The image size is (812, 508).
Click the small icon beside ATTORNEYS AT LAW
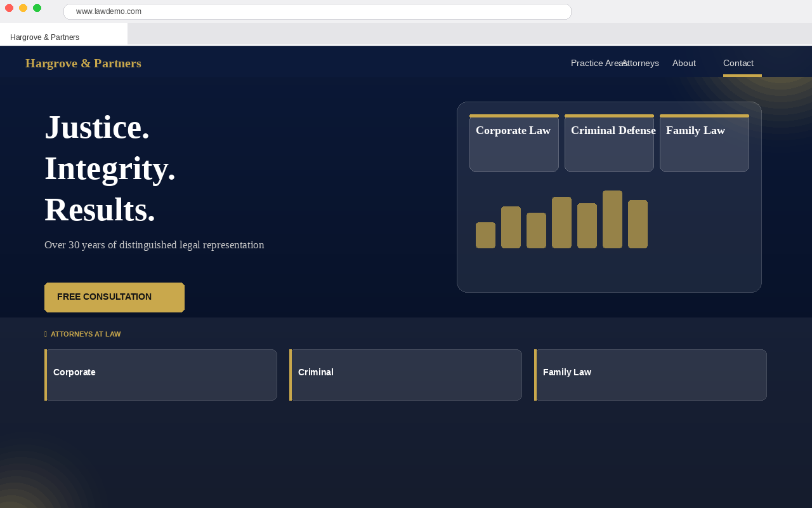point(46,334)
